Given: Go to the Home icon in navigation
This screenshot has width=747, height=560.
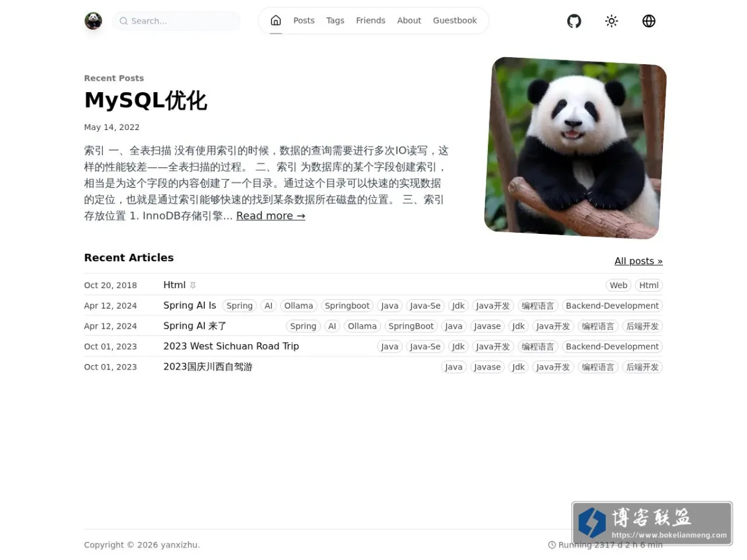Looking at the screenshot, I should tap(276, 21).
